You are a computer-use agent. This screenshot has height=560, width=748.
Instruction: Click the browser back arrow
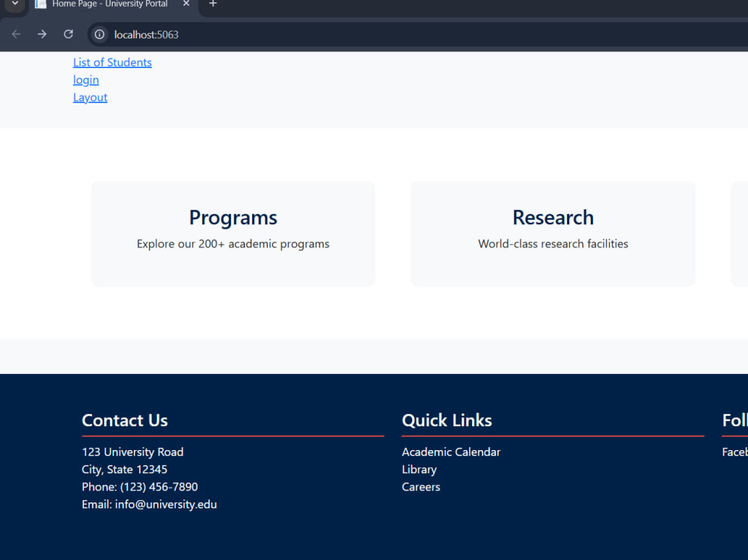[16, 34]
